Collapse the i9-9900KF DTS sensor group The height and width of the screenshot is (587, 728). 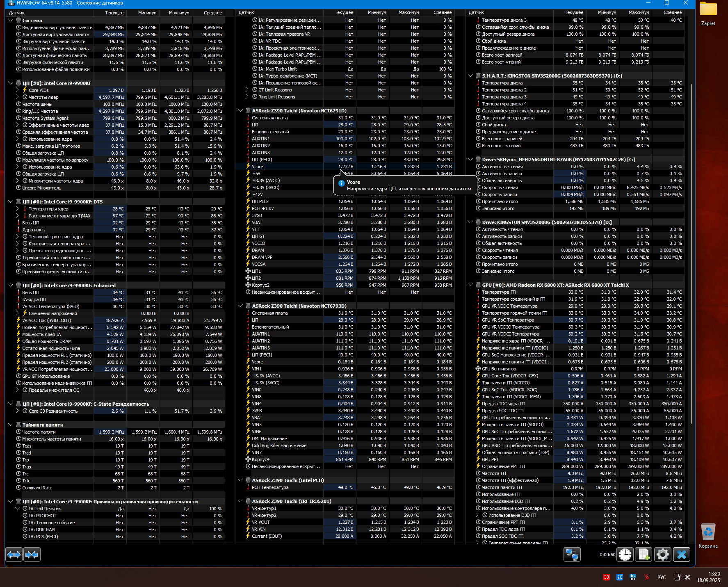coord(11,202)
